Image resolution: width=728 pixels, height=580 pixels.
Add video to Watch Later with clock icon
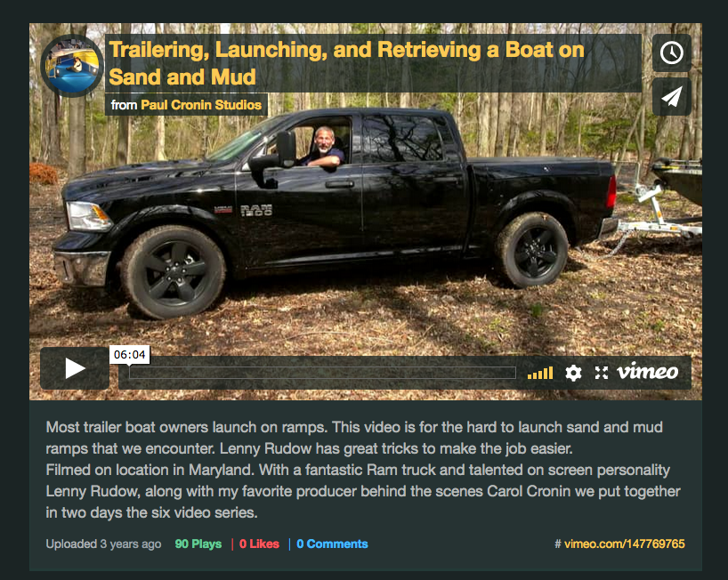click(671, 52)
